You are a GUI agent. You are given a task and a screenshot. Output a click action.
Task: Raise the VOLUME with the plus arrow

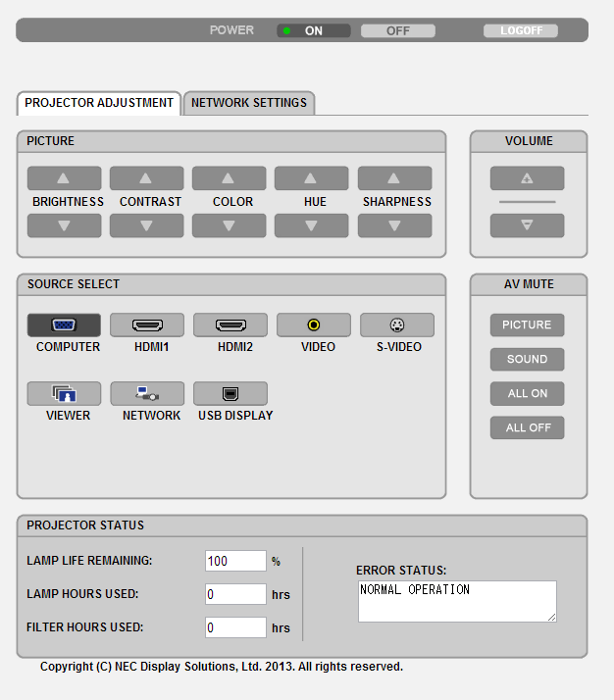tap(527, 178)
